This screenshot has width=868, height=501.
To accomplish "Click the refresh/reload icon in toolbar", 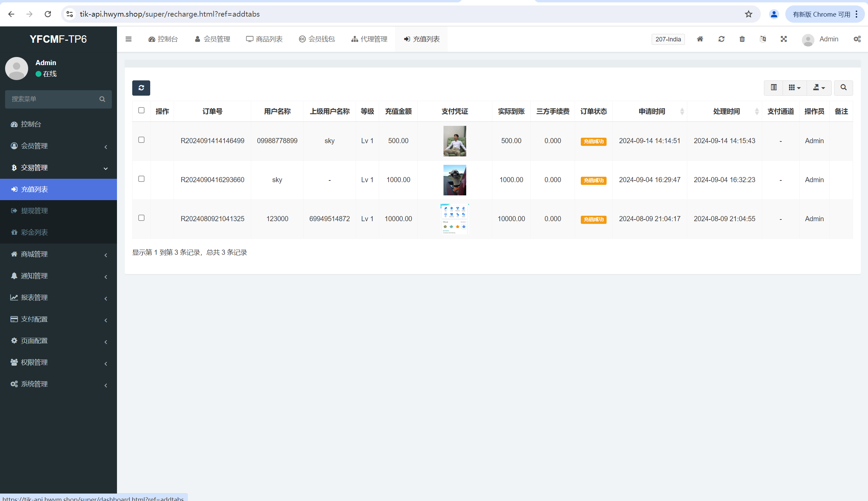I will click(721, 39).
